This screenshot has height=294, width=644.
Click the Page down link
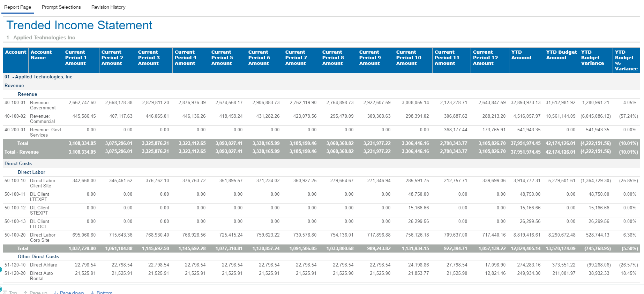pyautogui.click(x=72, y=292)
